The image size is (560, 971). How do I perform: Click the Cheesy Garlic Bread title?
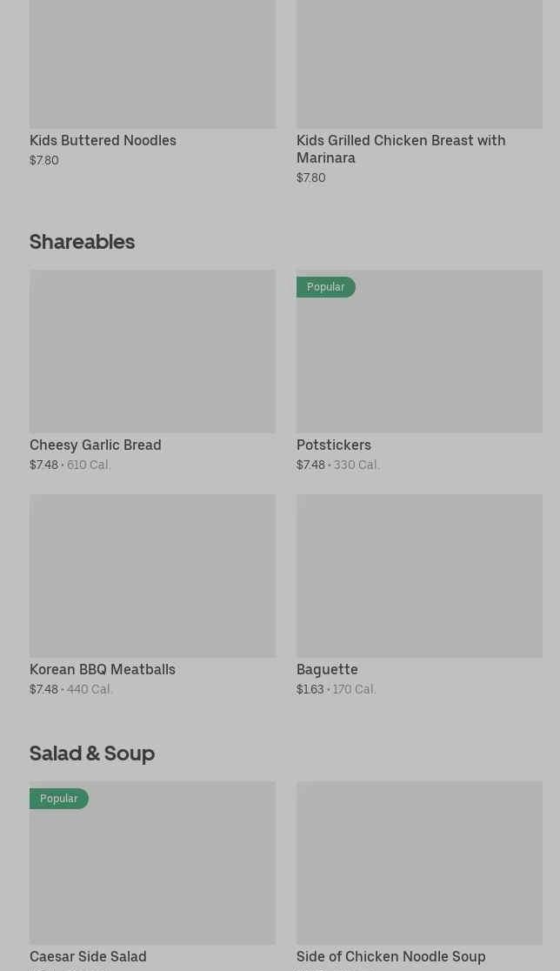pos(95,445)
